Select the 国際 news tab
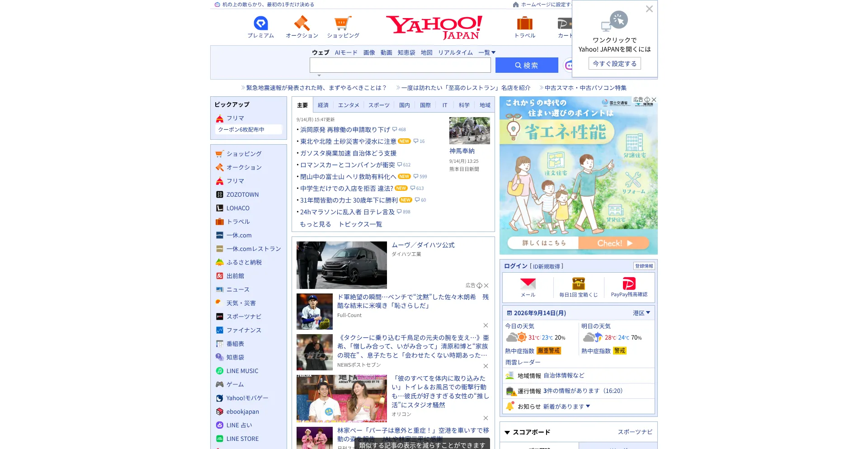The width and height of the screenshot is (868, 449). (x=425, y=105)
